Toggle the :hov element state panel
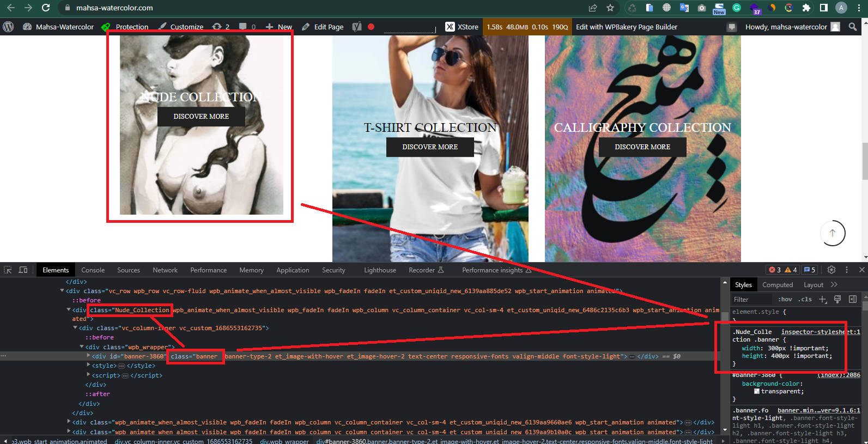 pyautogui.click(x=785, y=299)
